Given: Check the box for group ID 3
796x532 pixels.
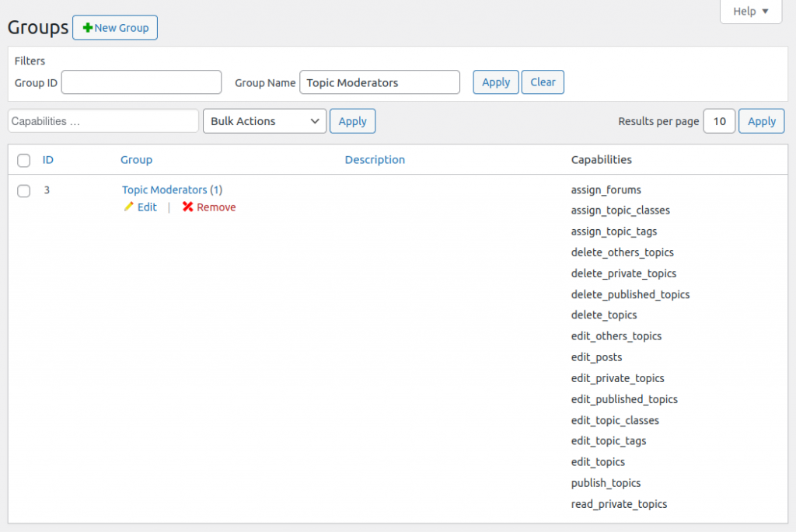Looking at the screenshot, I should pos(24,190).
